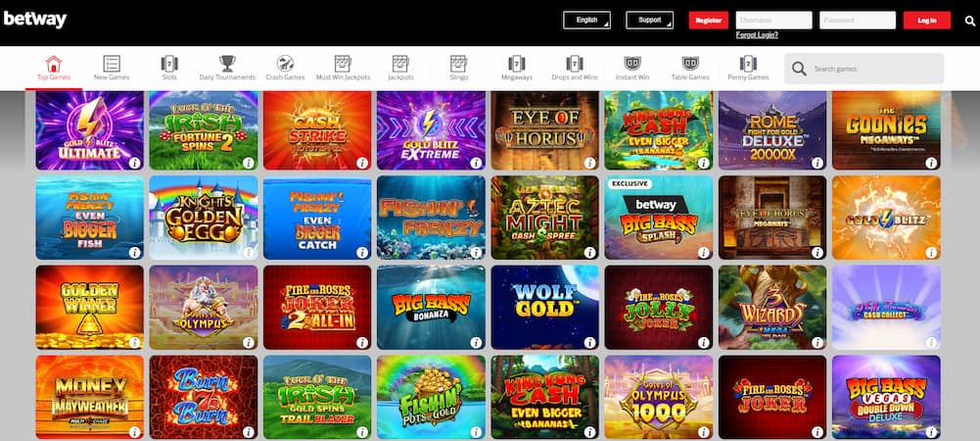Viewport: 980px width, 441px height.
Task: Show info icon on Wolf Gold tile
Action: coord(589,342)
